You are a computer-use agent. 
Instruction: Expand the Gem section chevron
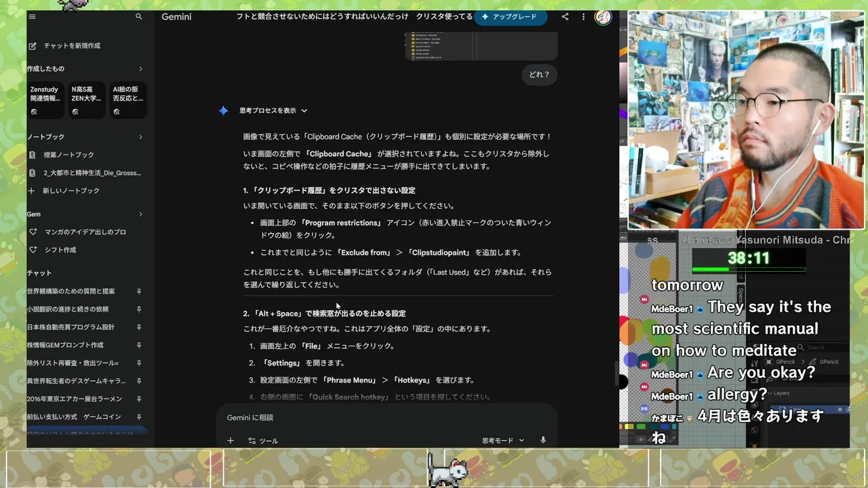click(x=140, y=214)
